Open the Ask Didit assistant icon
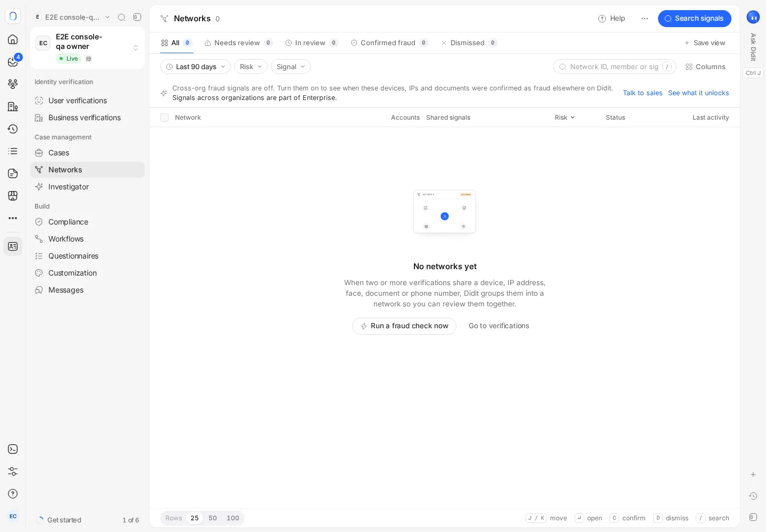The width and height of the screenshot is (766, 532). tap(753, 17)
